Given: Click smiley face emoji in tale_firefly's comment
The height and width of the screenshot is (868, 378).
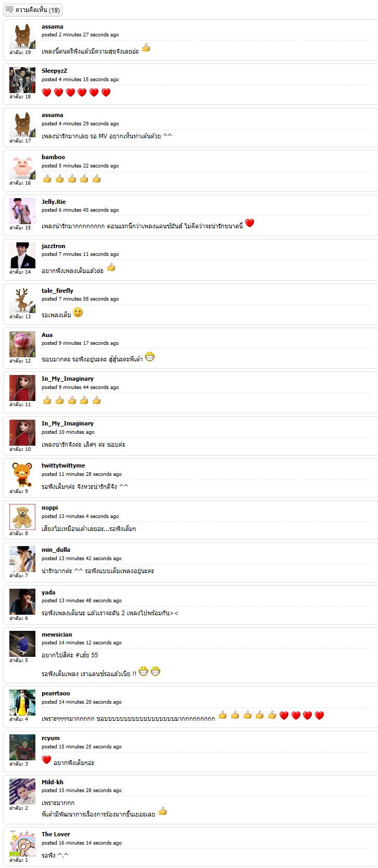Looking at the screenshot, I should point(78,313).
